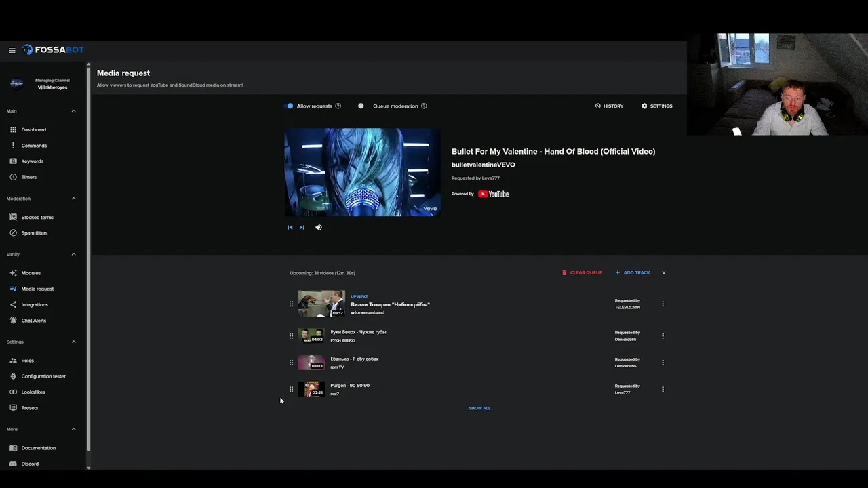Click the Chat Alerts bell icon
Screen dimensions: 868x488
[14, 321]
